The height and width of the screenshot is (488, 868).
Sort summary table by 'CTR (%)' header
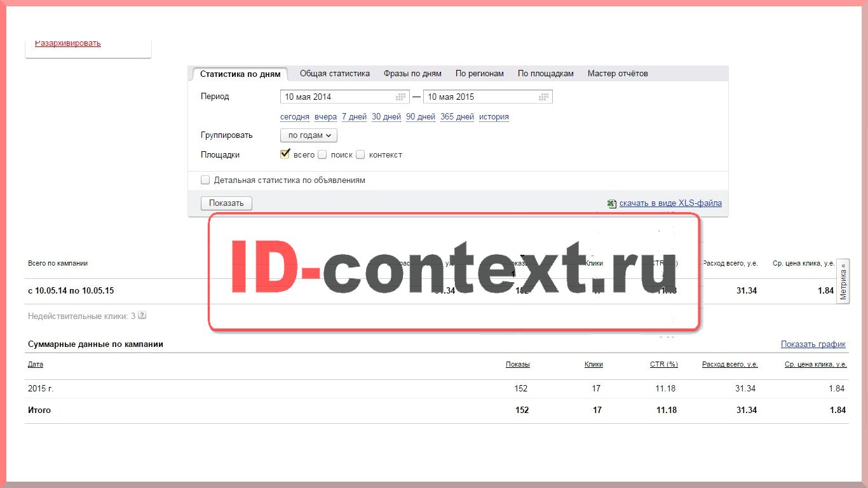click(664, 365)
